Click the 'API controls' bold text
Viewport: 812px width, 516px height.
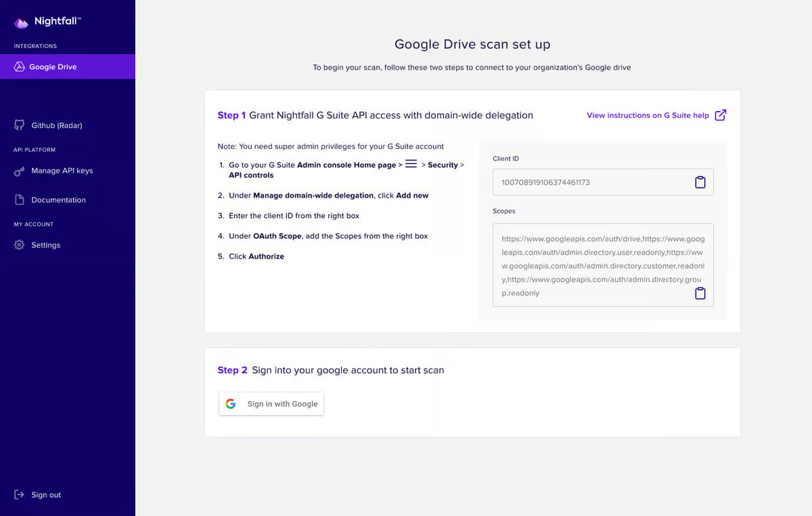(x=251, y=175)
